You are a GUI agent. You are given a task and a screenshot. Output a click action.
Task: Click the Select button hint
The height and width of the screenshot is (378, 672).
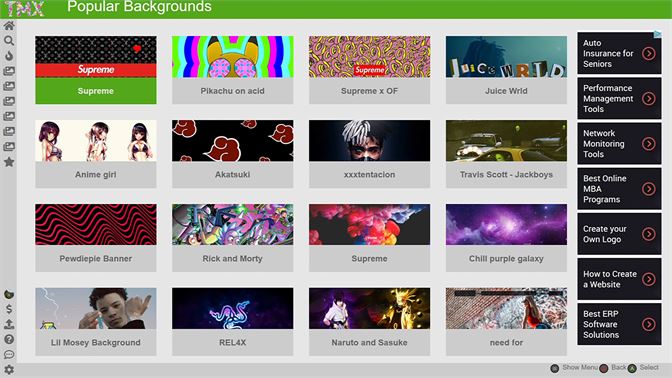[643, 368]
